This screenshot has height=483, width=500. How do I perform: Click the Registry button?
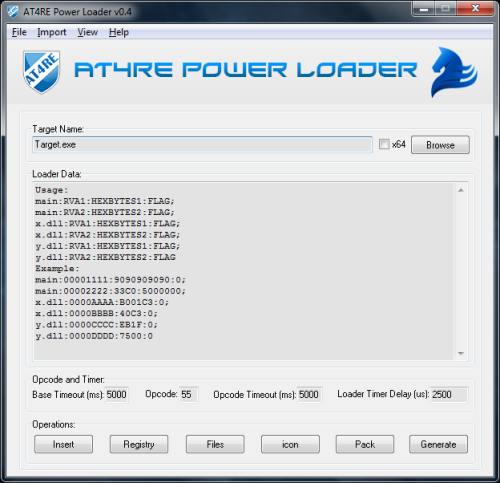tap(139, 444)
